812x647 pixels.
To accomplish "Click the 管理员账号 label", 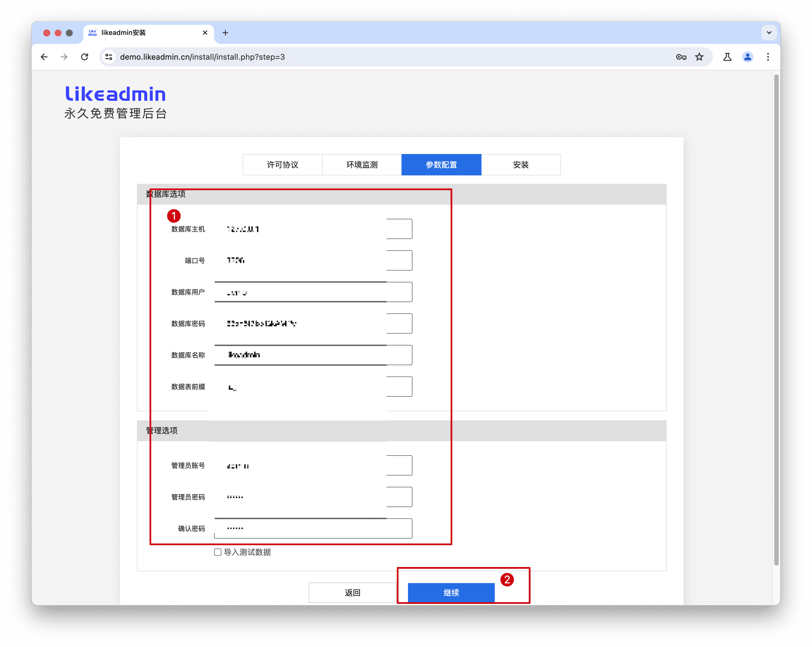I will coord(188,466).
